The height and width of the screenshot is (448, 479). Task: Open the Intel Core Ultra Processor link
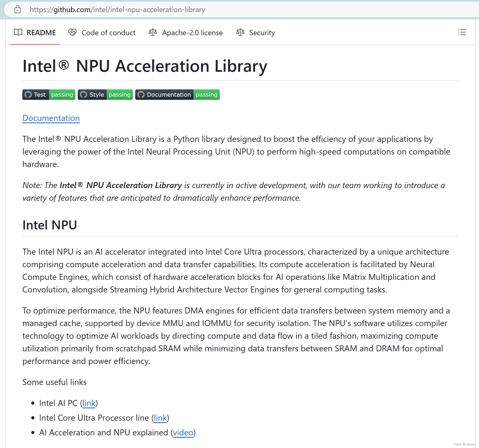(160, 418)
